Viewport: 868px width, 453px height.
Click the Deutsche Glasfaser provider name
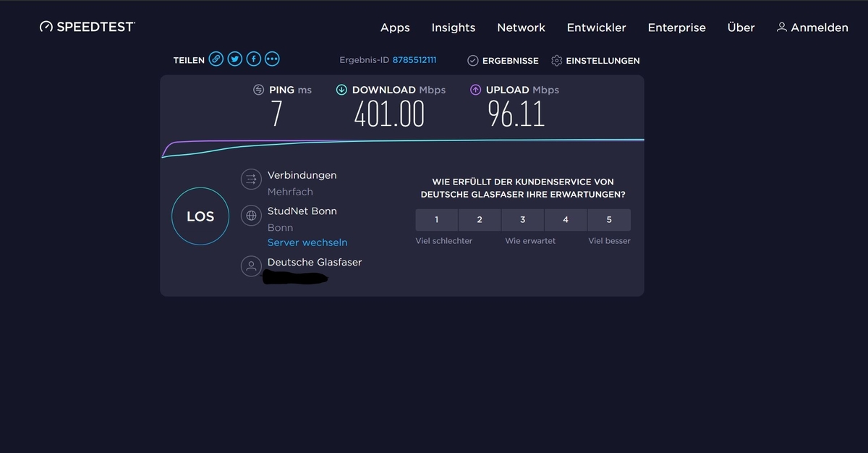315,262
